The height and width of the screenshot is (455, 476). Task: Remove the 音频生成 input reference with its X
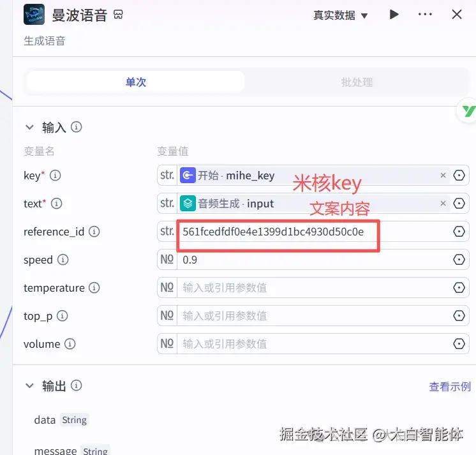443,203
